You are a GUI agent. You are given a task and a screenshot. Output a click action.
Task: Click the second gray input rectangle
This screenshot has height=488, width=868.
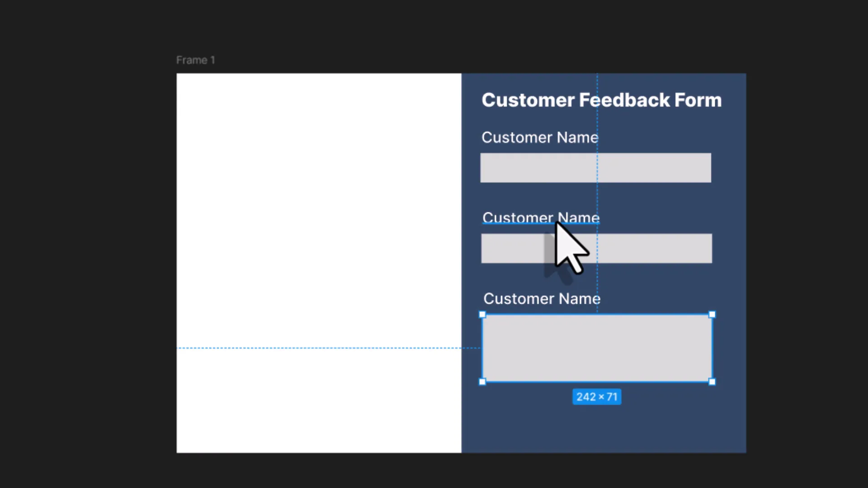coord(656,249)
